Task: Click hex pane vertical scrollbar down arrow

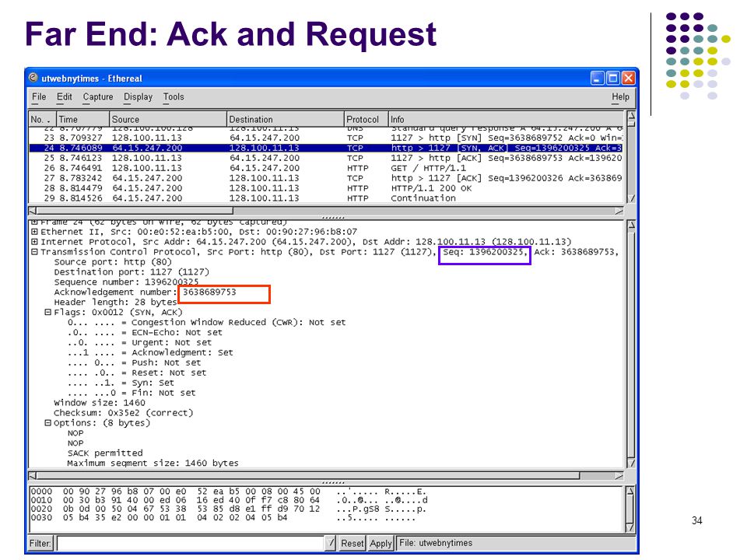Action: (630, 527)
